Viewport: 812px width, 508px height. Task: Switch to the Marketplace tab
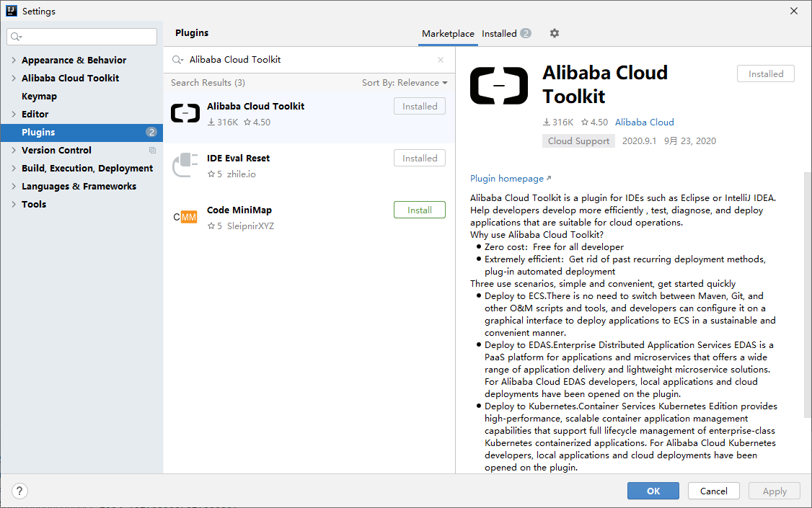point(448,34)
